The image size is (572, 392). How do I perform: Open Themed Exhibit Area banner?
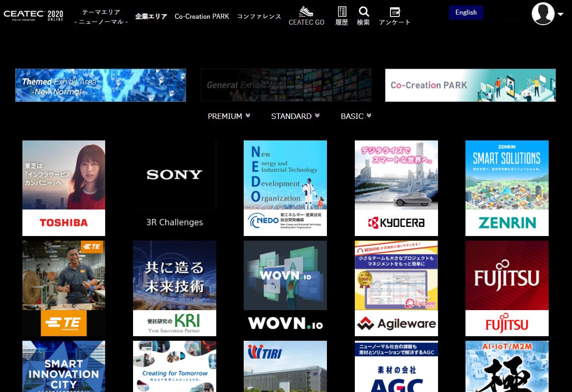pos(101,85)
